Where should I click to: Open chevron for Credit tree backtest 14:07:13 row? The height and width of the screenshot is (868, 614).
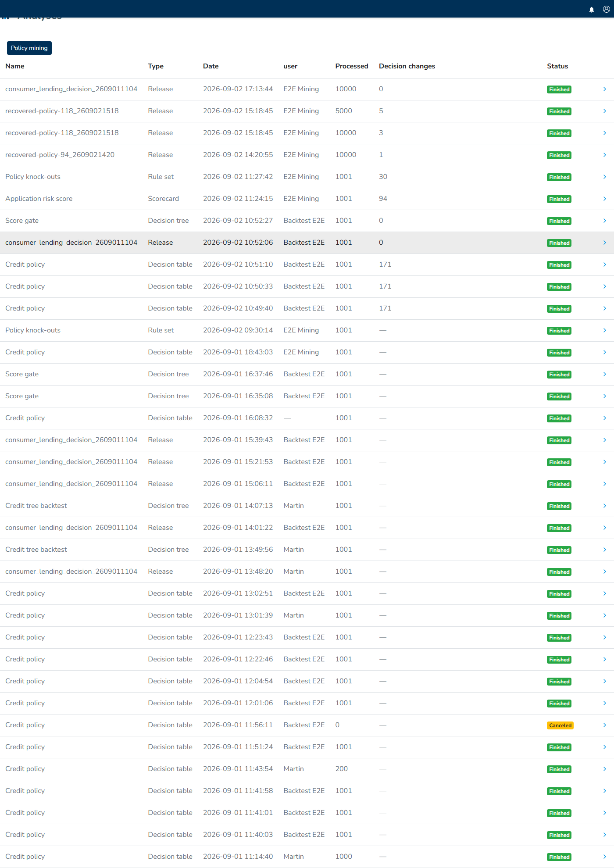pyautogui.click(x=604, y=506)
